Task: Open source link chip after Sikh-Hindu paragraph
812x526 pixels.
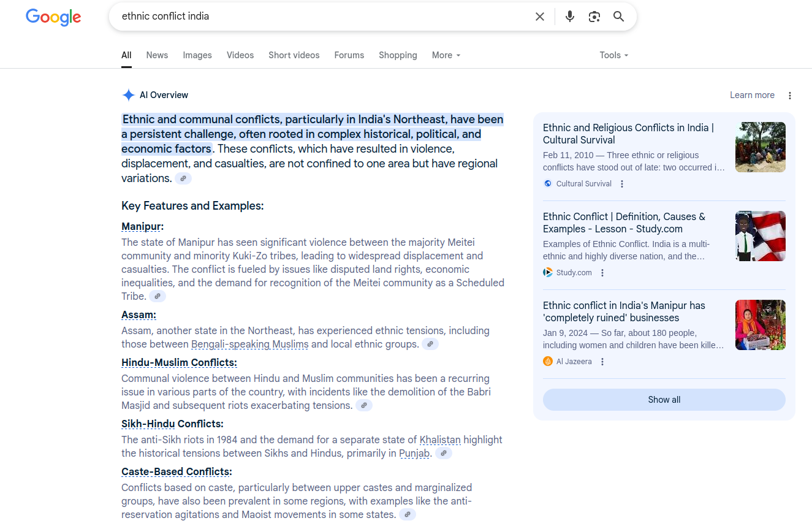Action: click(444, 453)
